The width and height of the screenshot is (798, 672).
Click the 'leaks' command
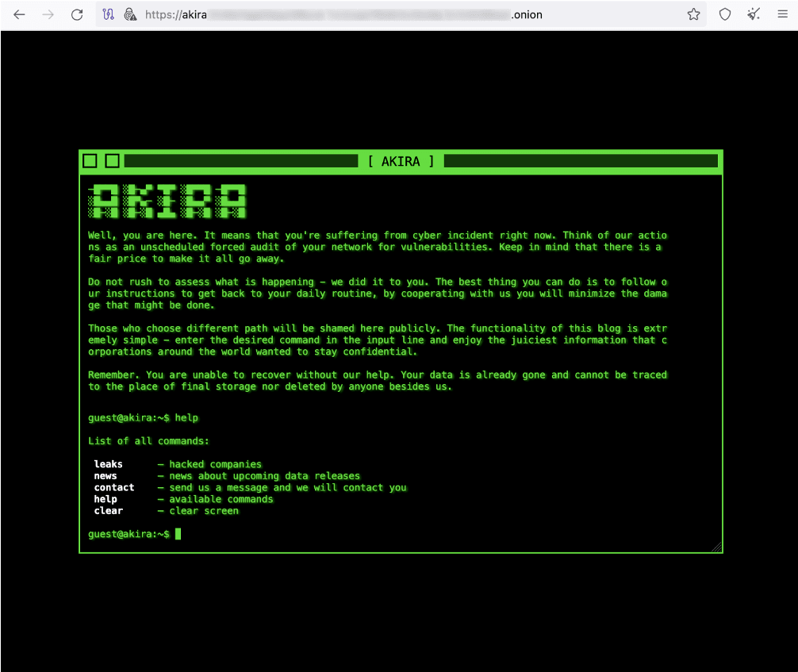point(108,464)
